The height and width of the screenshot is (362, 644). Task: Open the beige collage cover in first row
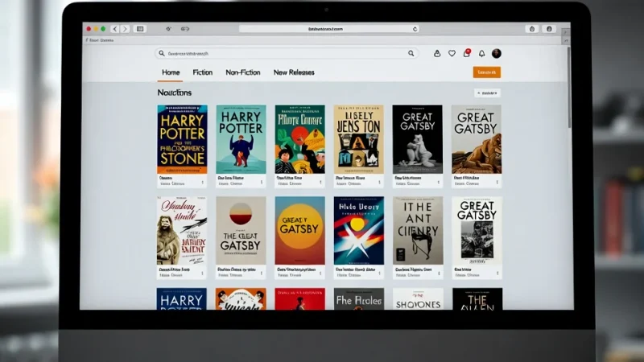[358, 139]
